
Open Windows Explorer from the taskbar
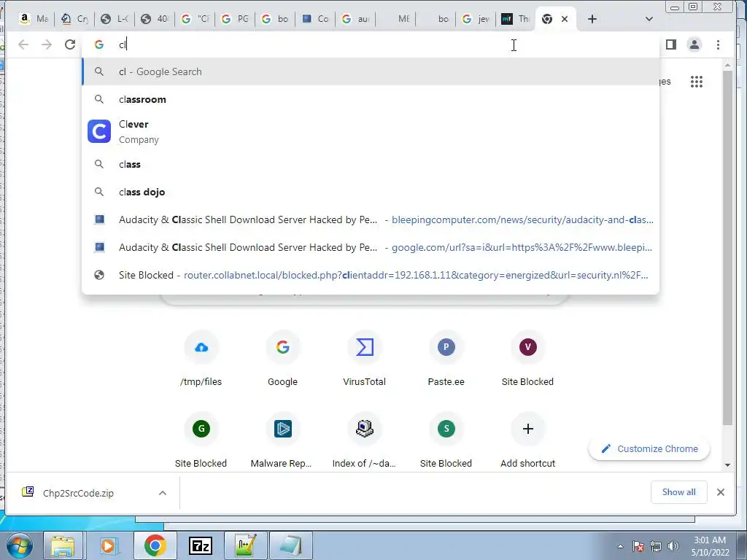pos(63,545)
